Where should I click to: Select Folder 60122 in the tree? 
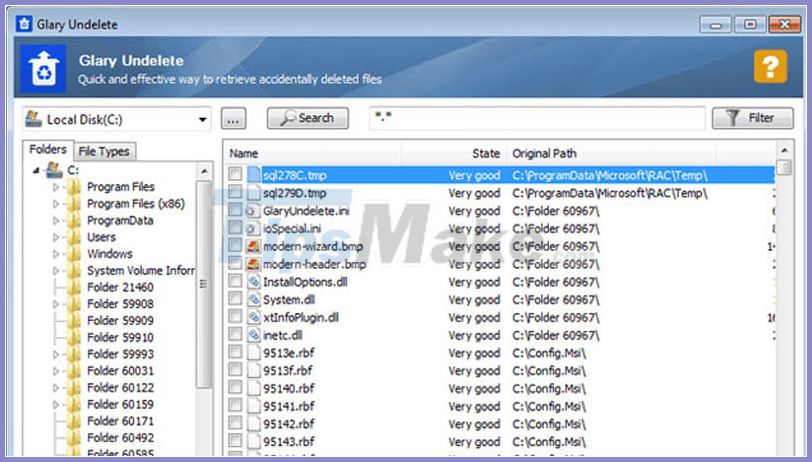point(120,387)
